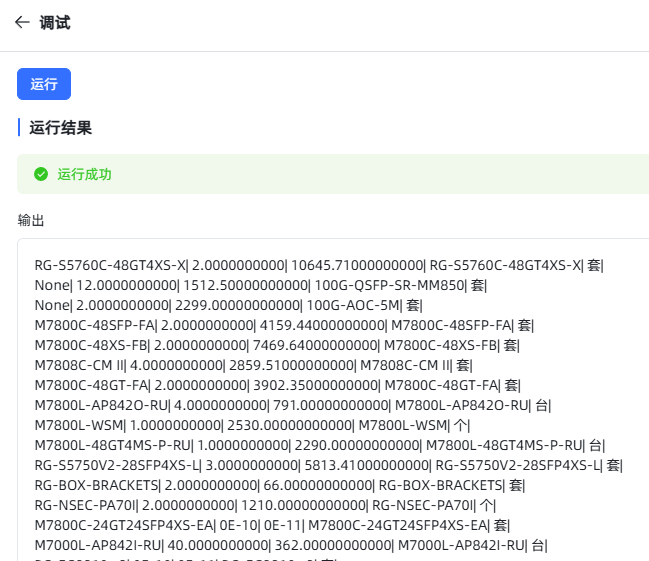Click the green success checkmark icon

coord(41,174)
